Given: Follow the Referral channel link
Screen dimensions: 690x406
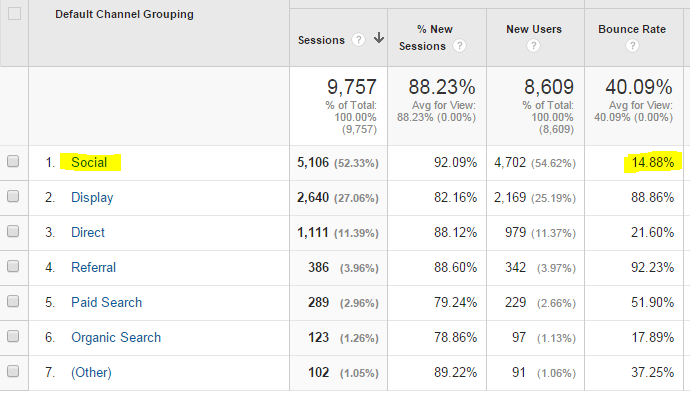Looking at the screenshot, I should point(93,267).
